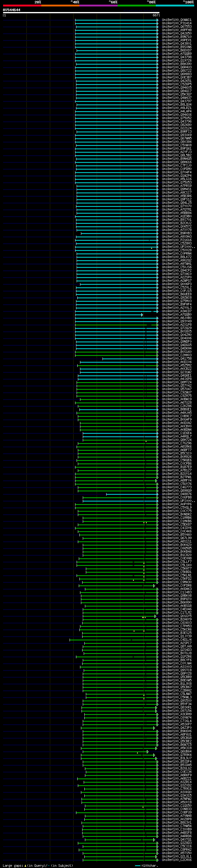This screenshot has width=197, height=868.
Task: Select UniRef100_Q43801 label
Action: click(x=177, y=43)
